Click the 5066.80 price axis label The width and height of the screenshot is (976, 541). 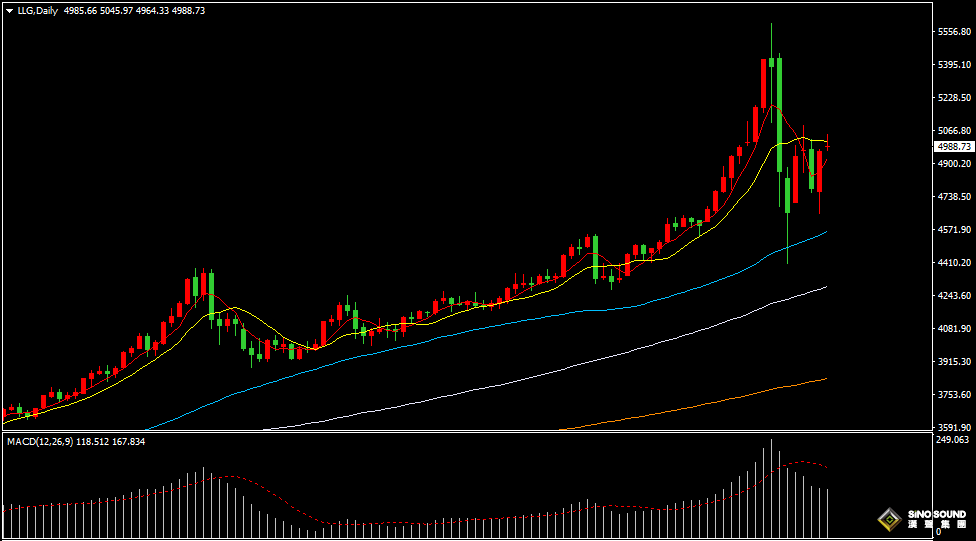pos(955,130)
